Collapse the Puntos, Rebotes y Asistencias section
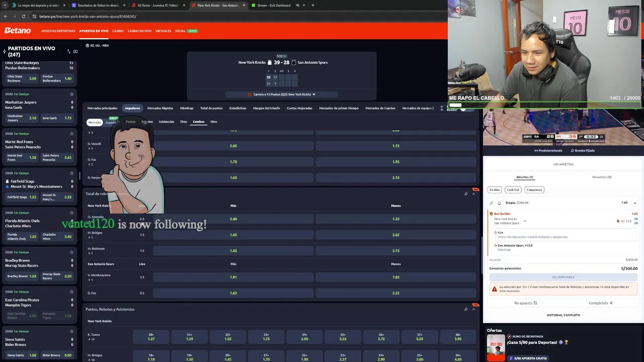 click(x=473, y=309)
